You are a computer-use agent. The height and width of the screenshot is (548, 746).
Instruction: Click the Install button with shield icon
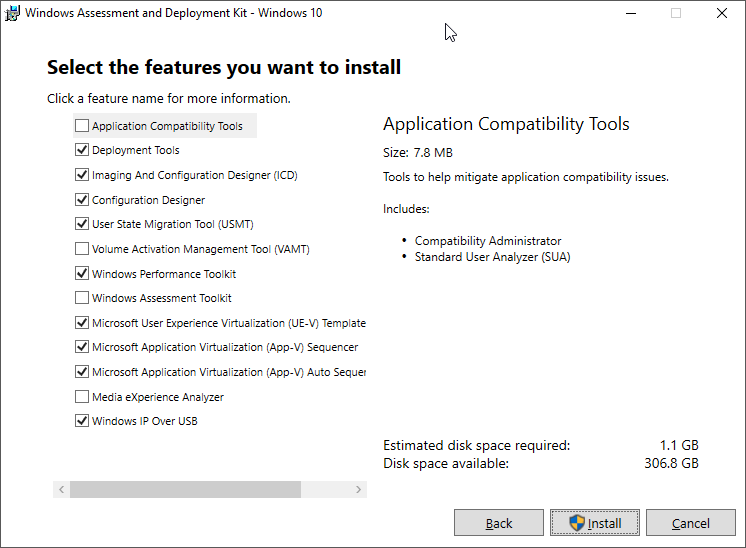(x=595, y=523)
